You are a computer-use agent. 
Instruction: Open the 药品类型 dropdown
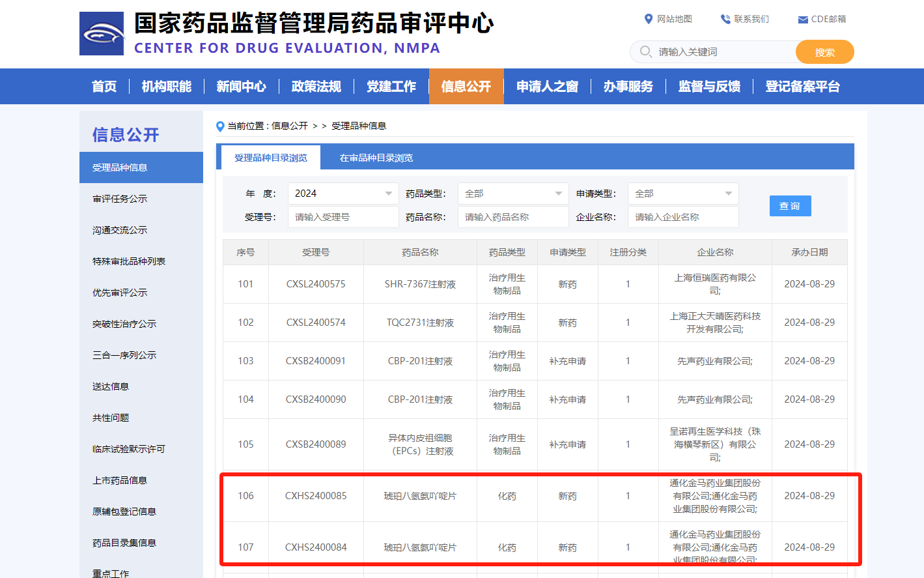tap(513, 194)
